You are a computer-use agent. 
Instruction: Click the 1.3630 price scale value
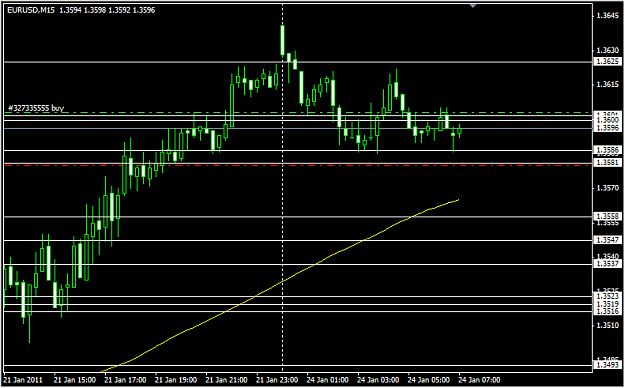pyautogui.click(x=608, y=51)
